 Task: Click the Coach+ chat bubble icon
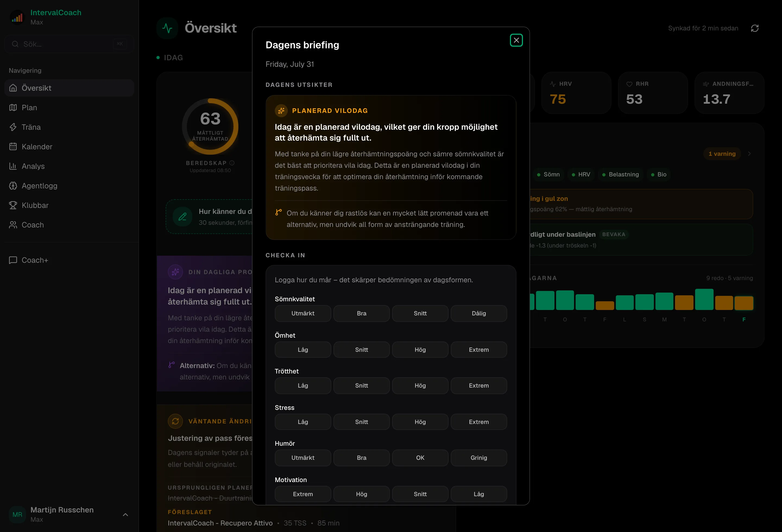tap(13, 260)
